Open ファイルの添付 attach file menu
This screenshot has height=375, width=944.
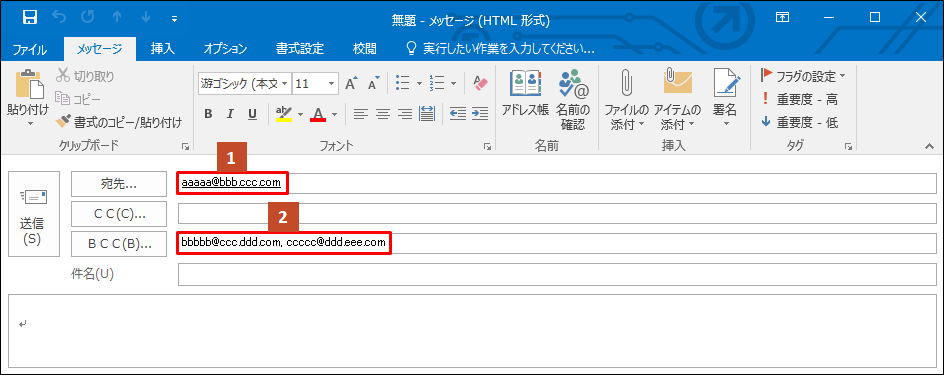(x=627, y=99)
